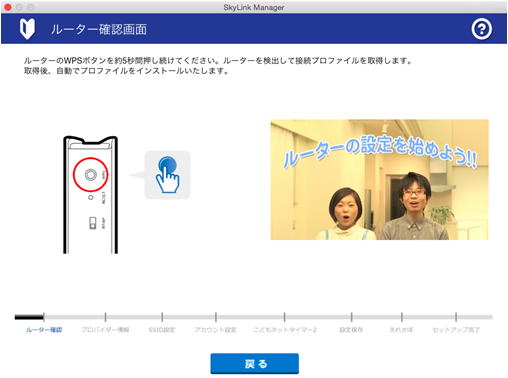Click progress marker above セットアップ完了
The image size is (508, 378).
456,317
